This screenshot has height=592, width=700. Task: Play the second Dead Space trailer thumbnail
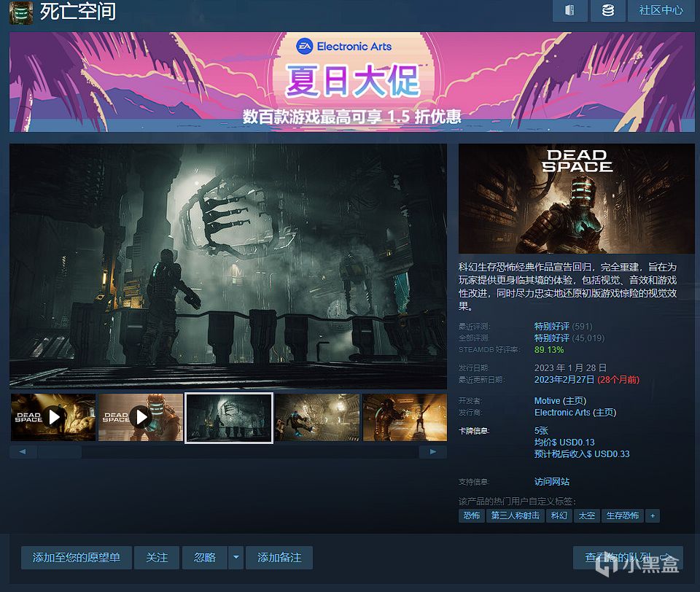coord(141,418)
